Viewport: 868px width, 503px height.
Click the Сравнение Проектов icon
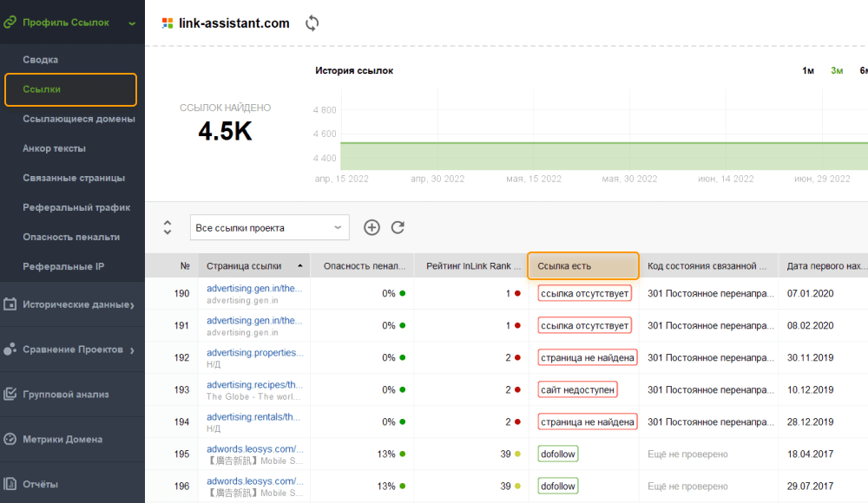click(x=10, y=349)
